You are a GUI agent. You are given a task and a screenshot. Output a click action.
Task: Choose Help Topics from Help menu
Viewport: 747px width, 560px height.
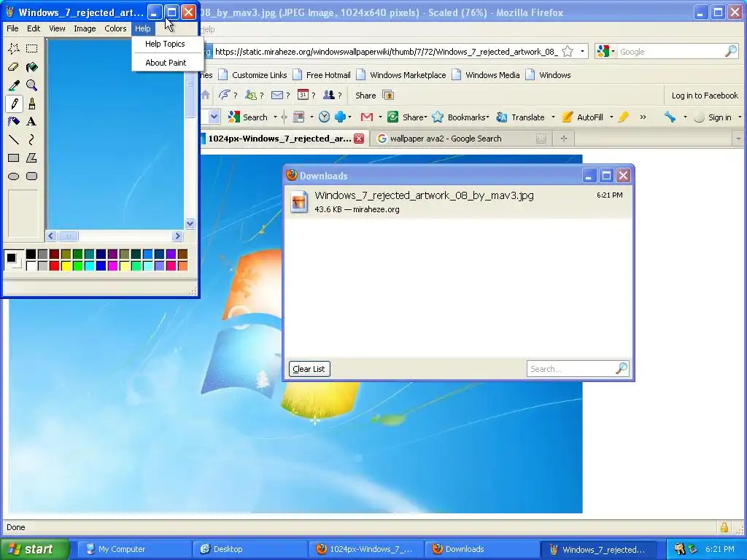165,44
